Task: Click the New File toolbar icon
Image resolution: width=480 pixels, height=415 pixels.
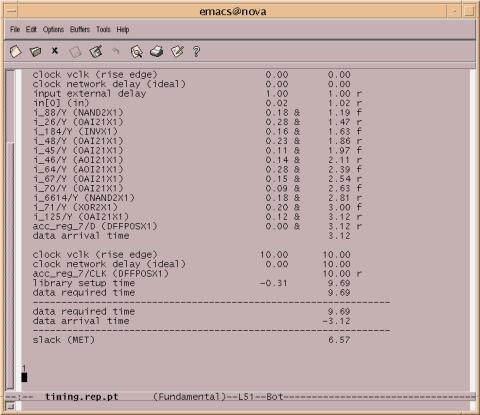Action: 15,52
